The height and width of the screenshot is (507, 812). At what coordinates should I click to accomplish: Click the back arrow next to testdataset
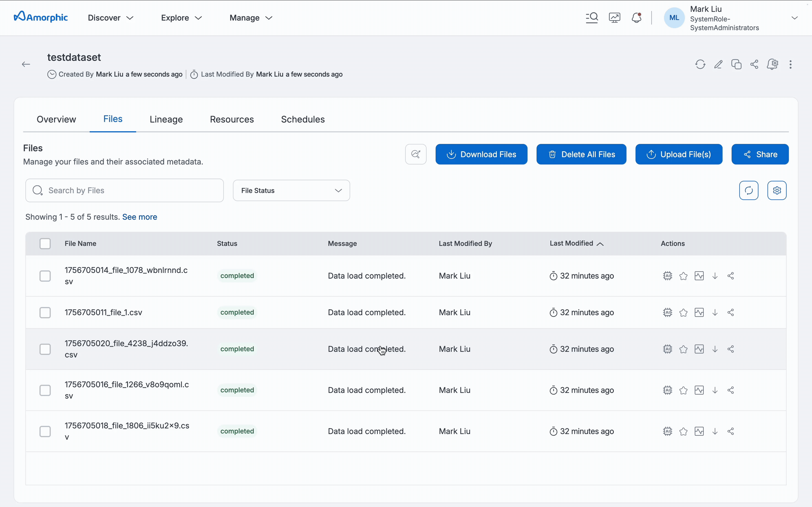26,65
